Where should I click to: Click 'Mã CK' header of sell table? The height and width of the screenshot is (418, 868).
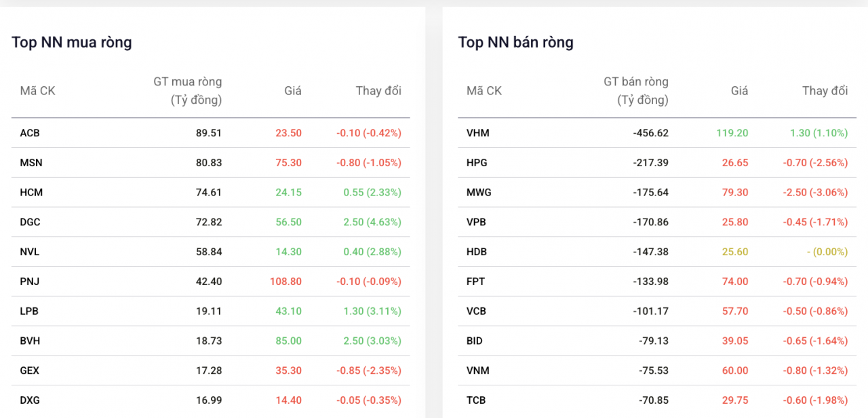(x=484, y=91)
